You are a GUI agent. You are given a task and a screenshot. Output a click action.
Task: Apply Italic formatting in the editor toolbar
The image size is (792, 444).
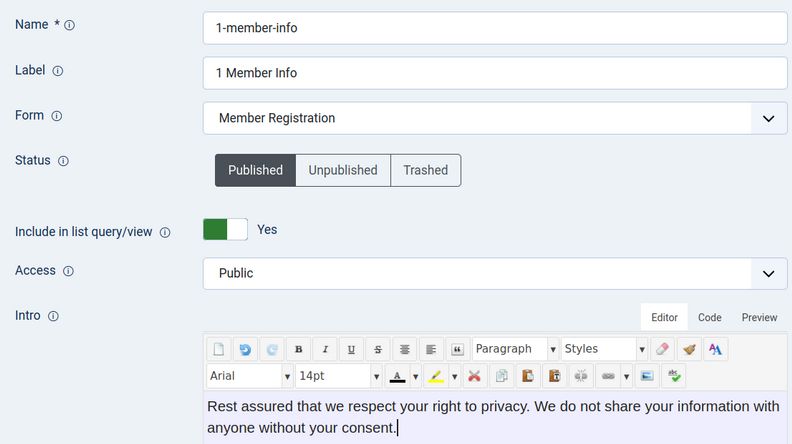click(x=325, y=350)
